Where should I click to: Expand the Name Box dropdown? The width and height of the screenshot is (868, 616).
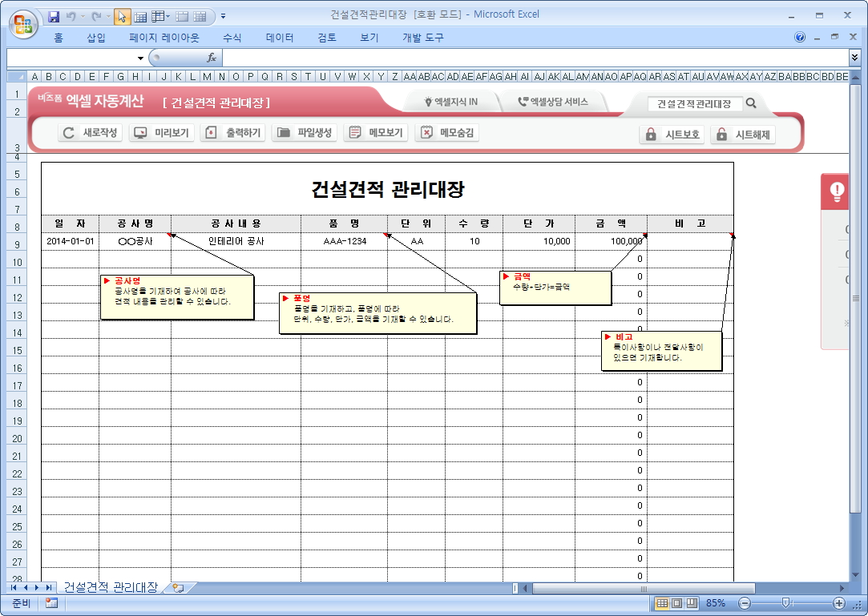tap(140, 58)
